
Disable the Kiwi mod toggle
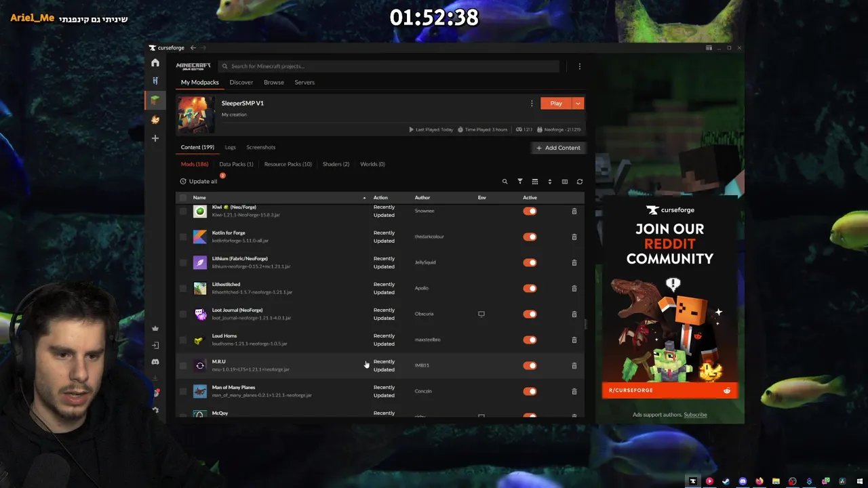click(530, 211)
